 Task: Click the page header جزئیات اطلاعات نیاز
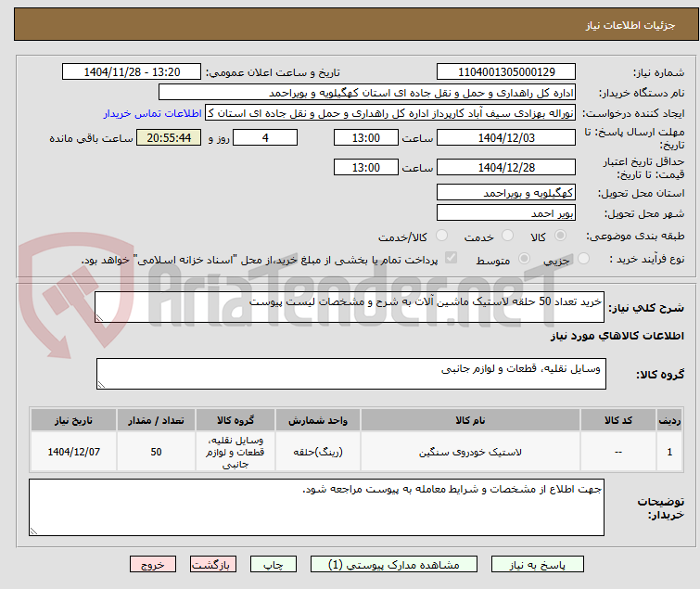tap(630, 25)
